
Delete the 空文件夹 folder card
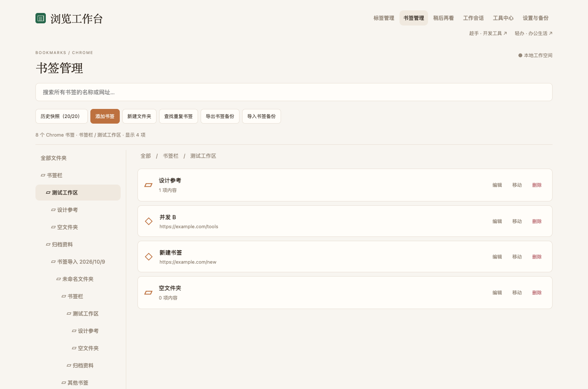point(537,293)
